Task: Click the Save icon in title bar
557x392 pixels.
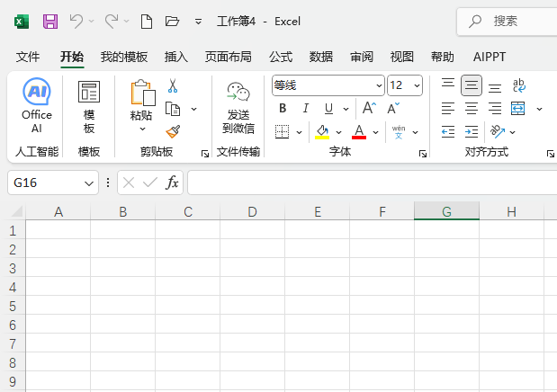Action: click(50, 22)
